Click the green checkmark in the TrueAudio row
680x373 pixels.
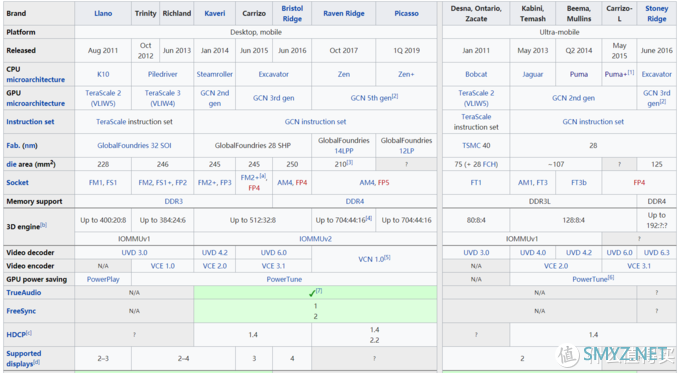tap(312, 294)
